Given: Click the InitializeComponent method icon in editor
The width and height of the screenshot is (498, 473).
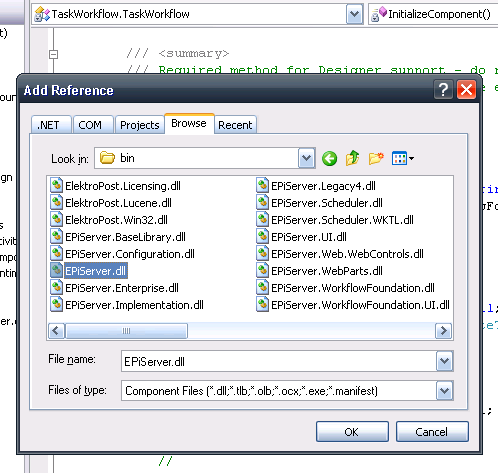Looking at the screenshot, I should pos(379,14).
